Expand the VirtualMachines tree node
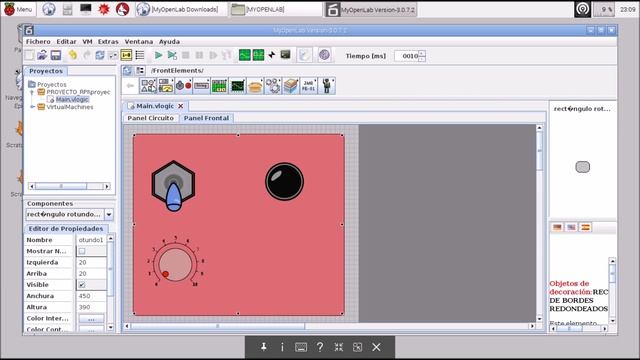 (x=32, y=107)
